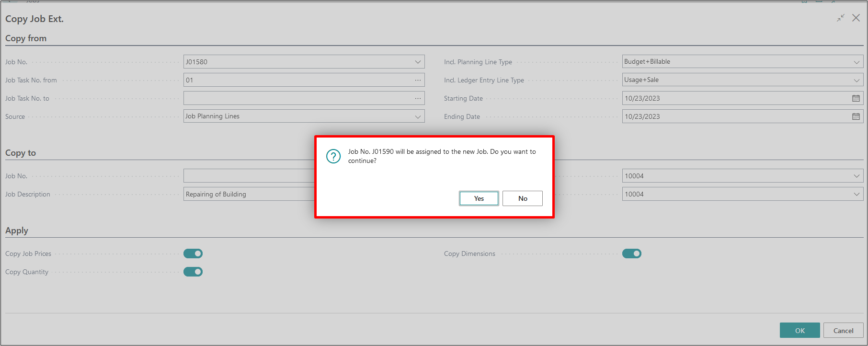Disable the Copy Dimensions switch

pyautogui.click(x=631, y=254)
